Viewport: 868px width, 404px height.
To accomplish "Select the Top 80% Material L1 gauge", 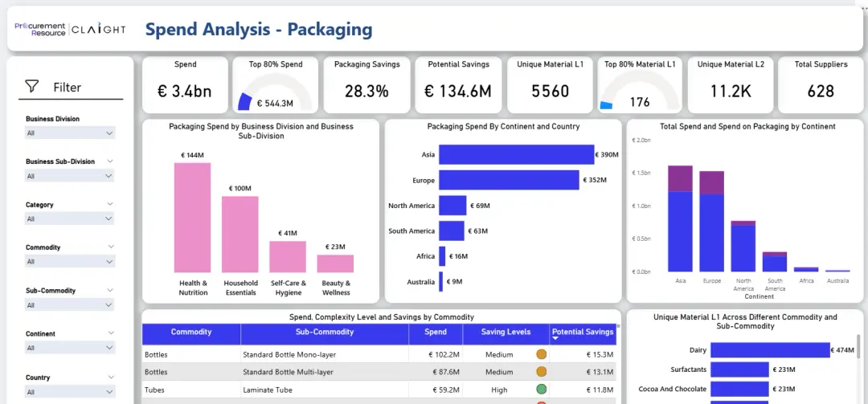I will click(x=640, y=84).
